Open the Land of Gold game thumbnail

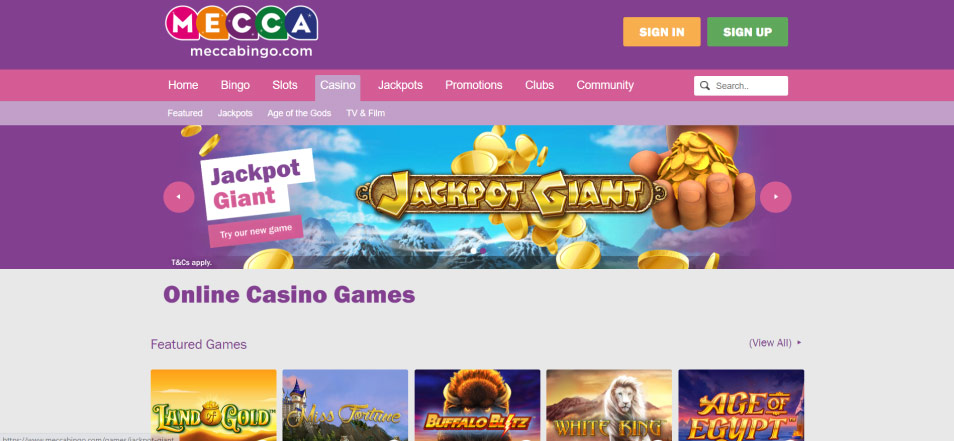click(214, 405)
